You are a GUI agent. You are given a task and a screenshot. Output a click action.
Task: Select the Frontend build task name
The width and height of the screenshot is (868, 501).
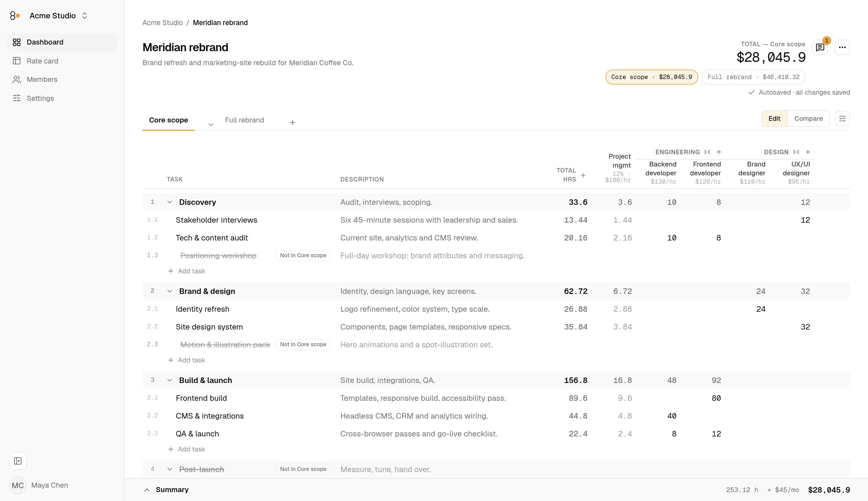pyautogui.click(x=201, y=398)
